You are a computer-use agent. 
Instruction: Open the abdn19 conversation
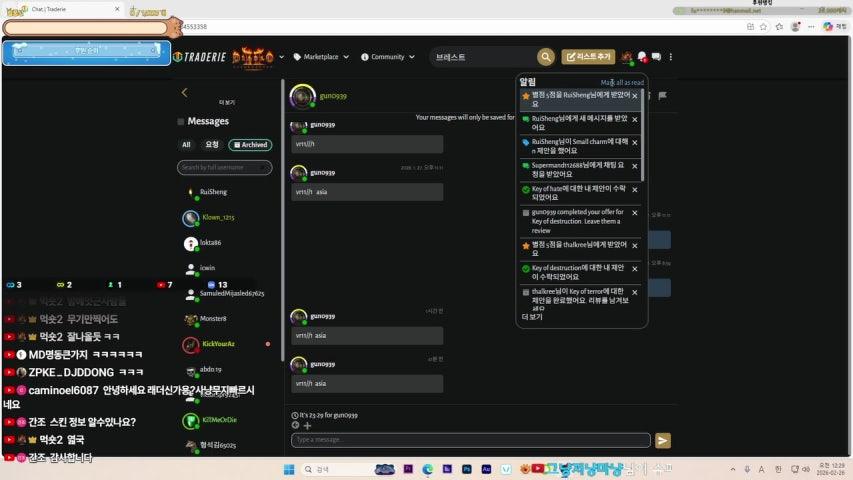227,370
